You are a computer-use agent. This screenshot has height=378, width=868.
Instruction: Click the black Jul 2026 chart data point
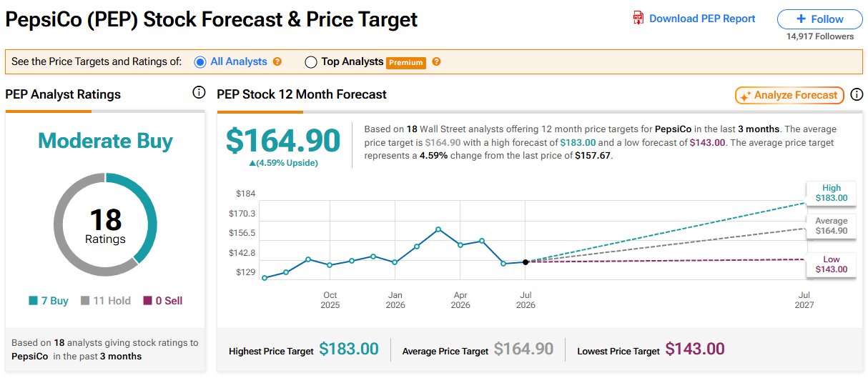pos(526,262)
